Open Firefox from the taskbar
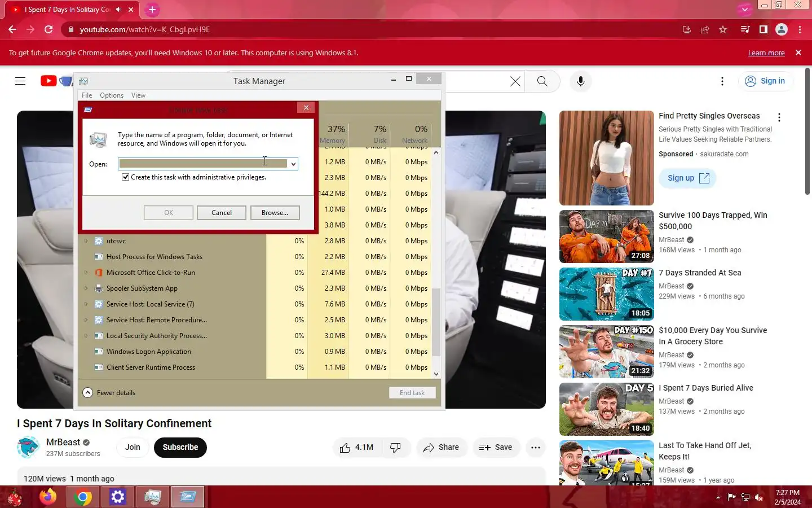Viewport: 812px width, 508px height. point(48,497)
